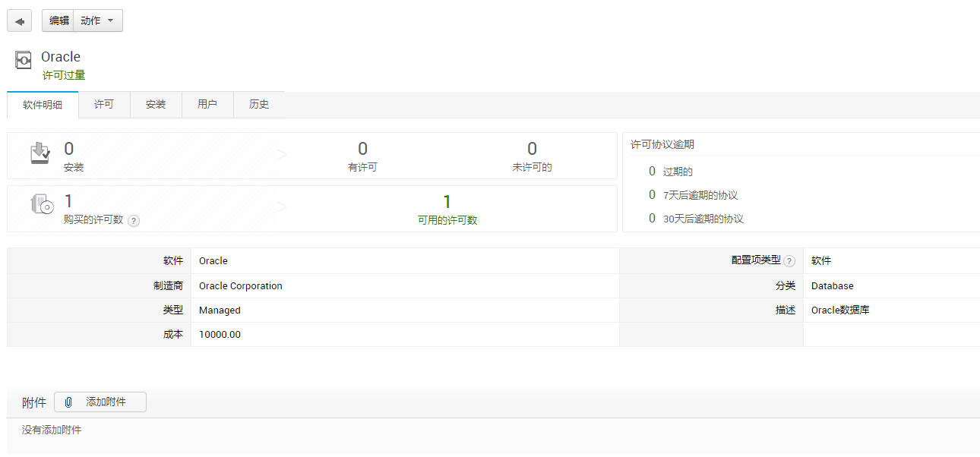Click the 类型 field label
The height and width of the screenshot is (457, 980).
click(173, 310)
